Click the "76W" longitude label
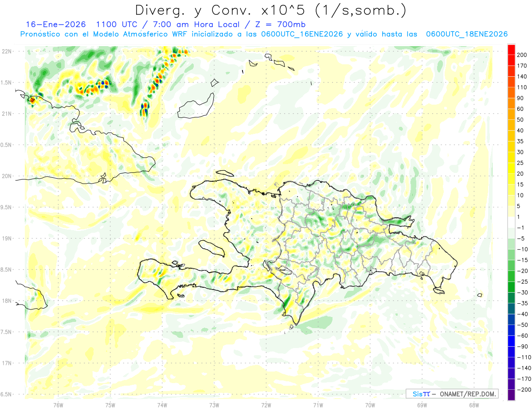 tap(59, 405)
